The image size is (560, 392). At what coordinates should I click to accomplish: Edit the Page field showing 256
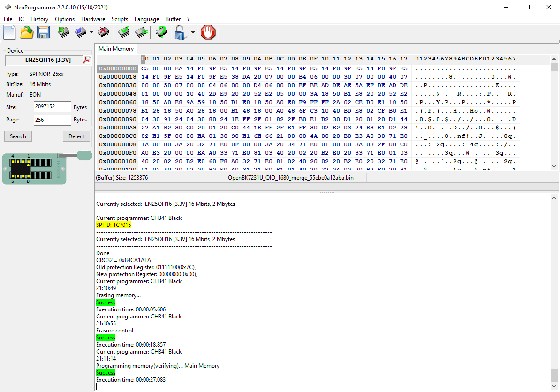tap(52, 120)
